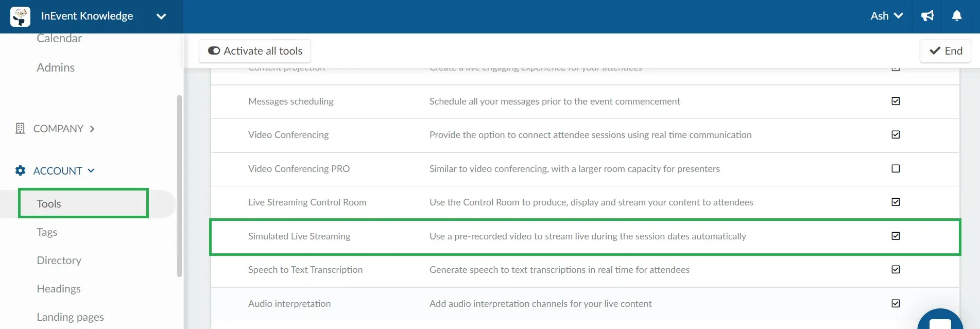
Task: Click 'Use the Control Room to produce' description
Action: coord(591,202)
